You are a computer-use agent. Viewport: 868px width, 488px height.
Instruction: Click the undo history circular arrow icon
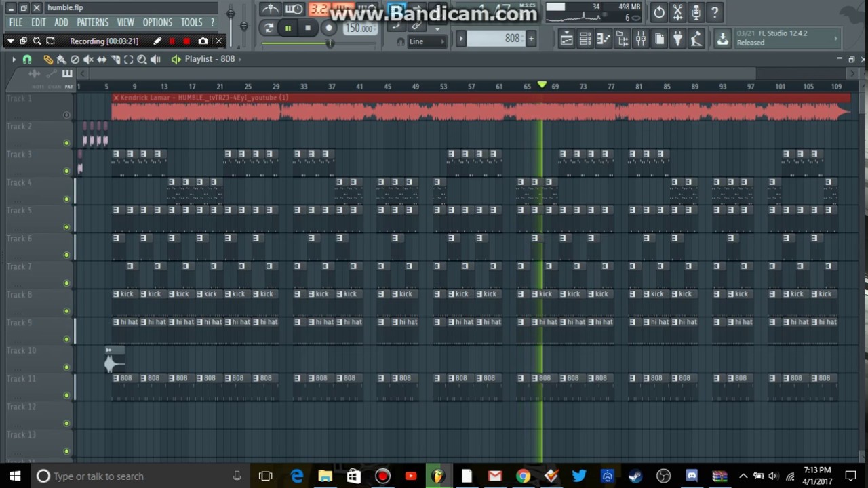[x=659, y=12]
